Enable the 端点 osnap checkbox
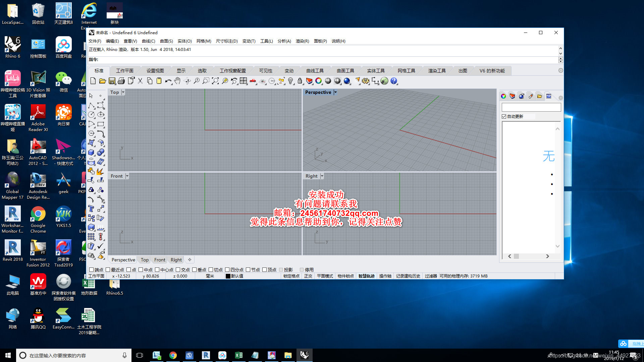 coord(91,270)
